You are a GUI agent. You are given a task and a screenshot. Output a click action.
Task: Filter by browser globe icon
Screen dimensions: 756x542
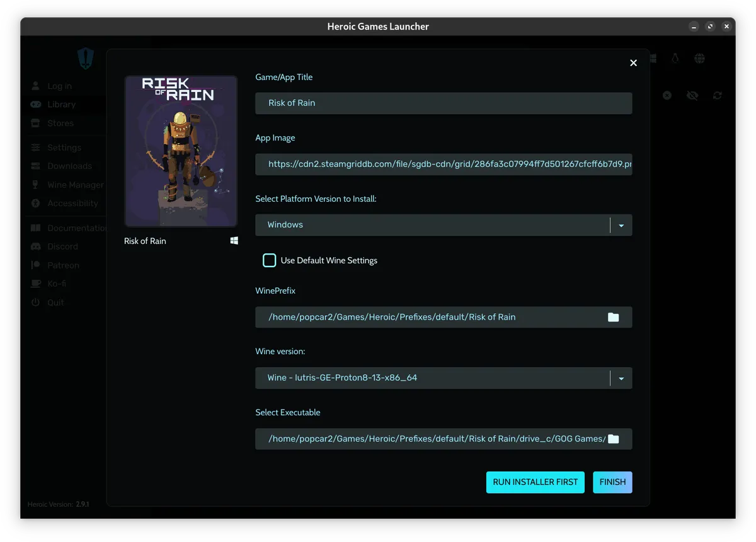coord(699,59)
